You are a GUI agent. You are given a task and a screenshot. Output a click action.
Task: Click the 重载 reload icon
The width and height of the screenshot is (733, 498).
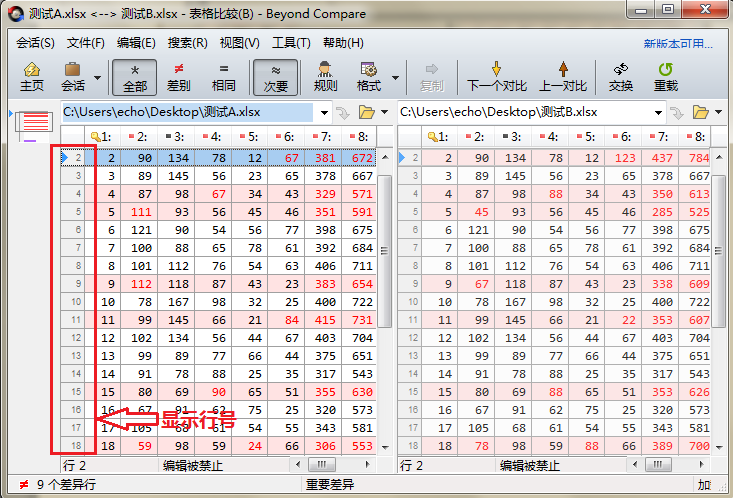coord(666,77)
